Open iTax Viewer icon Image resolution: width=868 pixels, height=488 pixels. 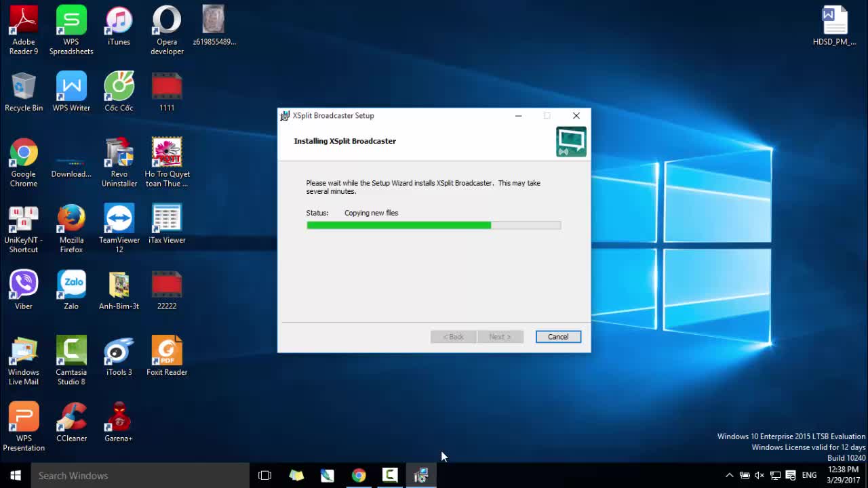(x=167, y=224)
